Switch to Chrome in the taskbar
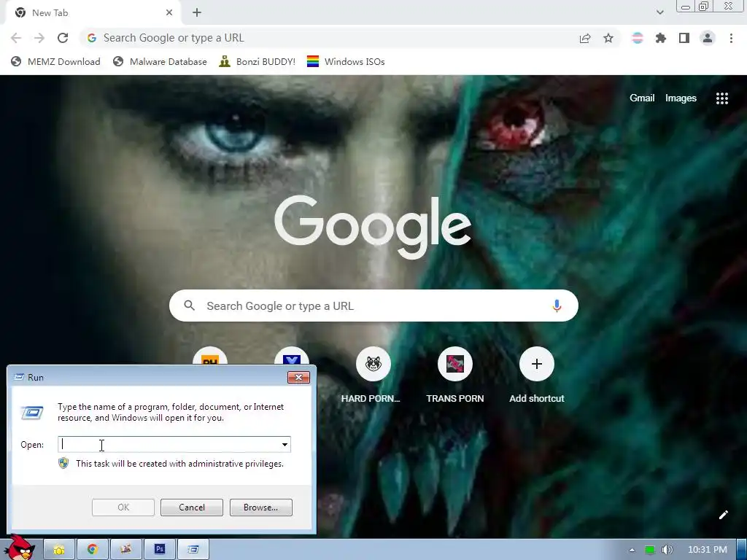This screenshot has height=560, width=747. pos(93,550)
